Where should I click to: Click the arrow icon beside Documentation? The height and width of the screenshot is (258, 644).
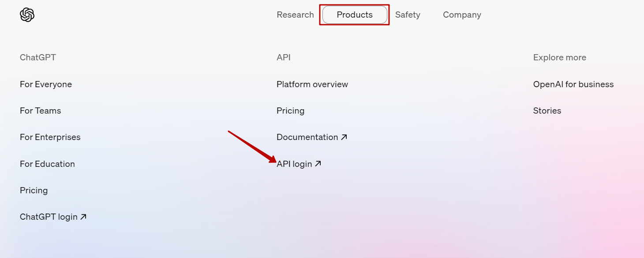(344, 137)
